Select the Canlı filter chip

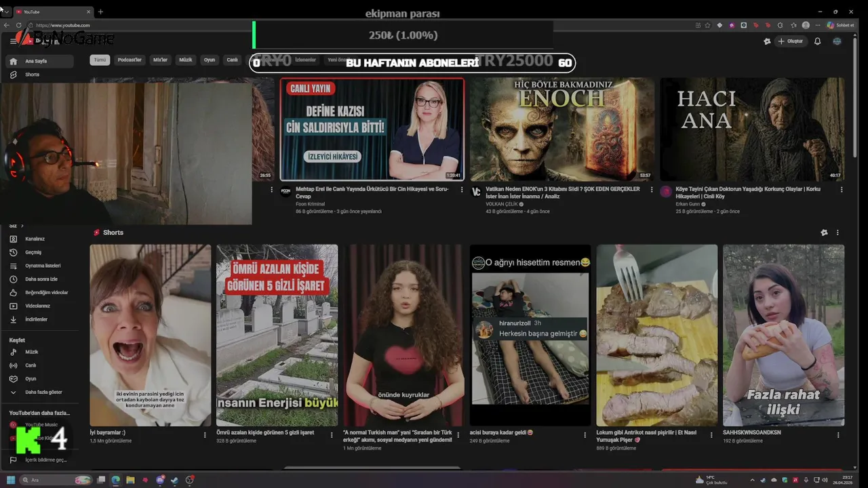click(232, 60)
